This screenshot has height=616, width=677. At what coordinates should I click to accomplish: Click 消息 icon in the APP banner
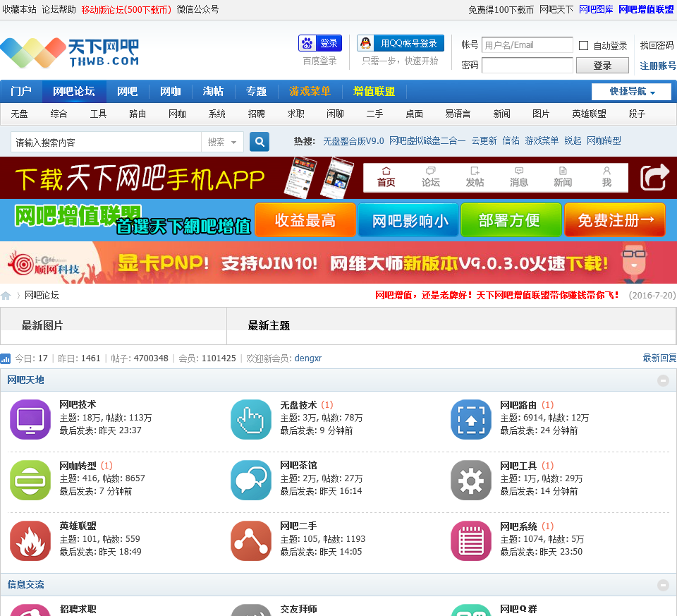[x=519, y=177]
